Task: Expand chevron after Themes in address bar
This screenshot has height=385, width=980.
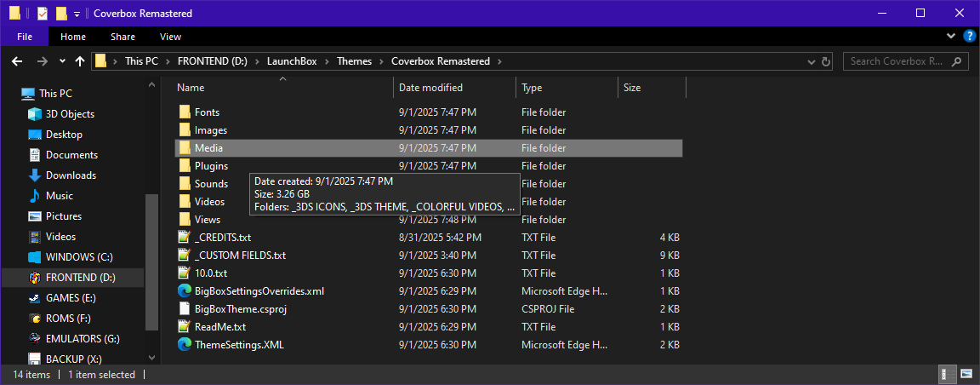Action: [x=380, y=61]
